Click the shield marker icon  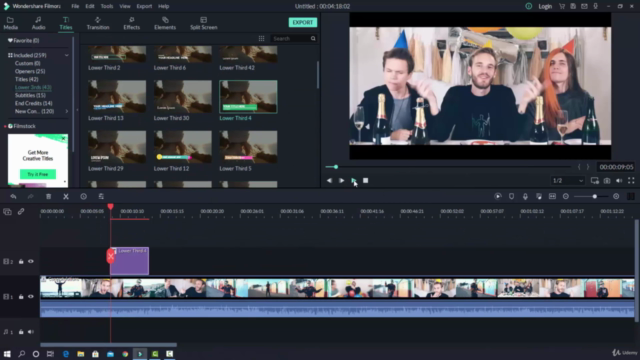coord(511,196)
